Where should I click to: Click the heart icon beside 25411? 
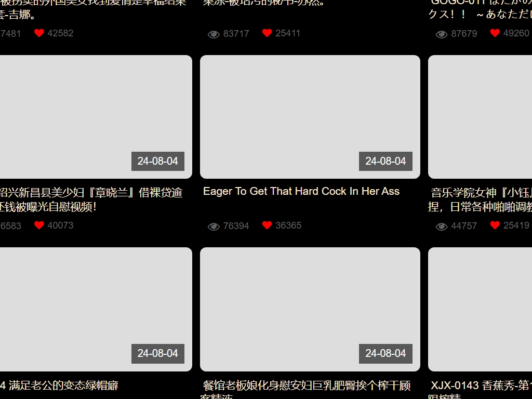[267, 33]
